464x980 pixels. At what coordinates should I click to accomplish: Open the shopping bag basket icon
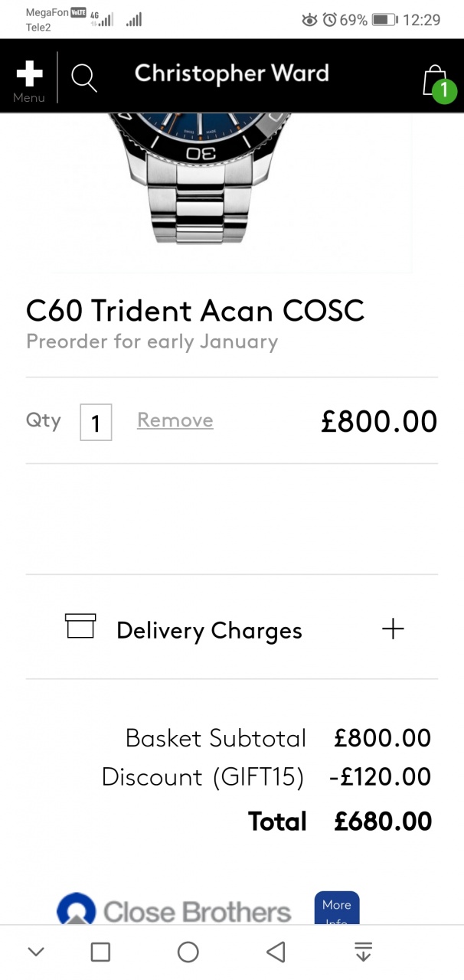435,80
